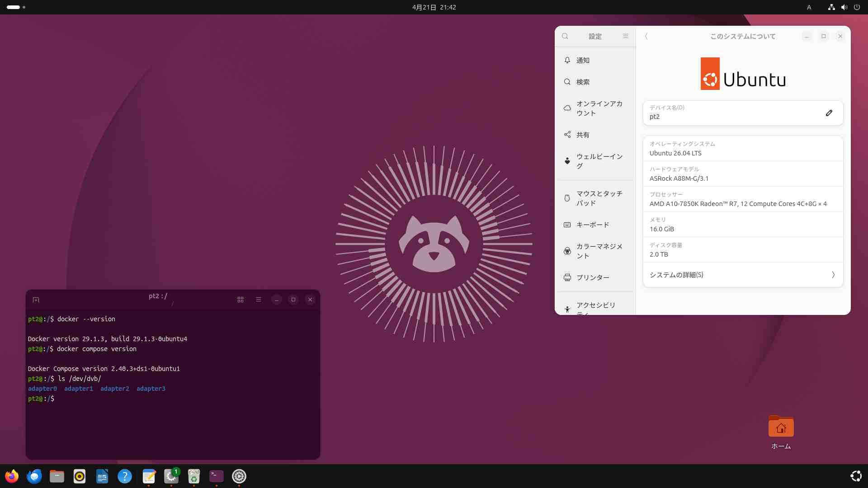The height and width of the screenshot is (488, 868).
Task: Go back with the header chevron
Action: click(646, 36)
